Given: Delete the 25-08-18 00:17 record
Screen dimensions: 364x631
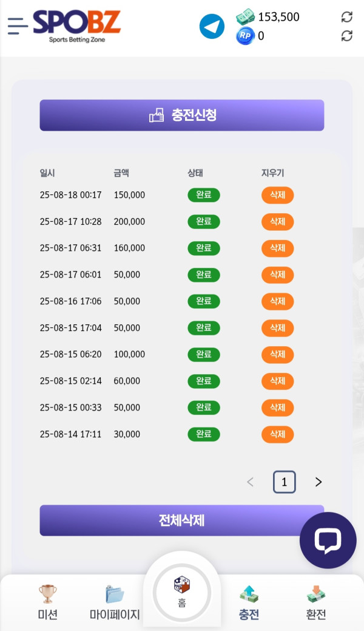Looking at the screenshot, I should pyautogui.click(x=277, y=195).
